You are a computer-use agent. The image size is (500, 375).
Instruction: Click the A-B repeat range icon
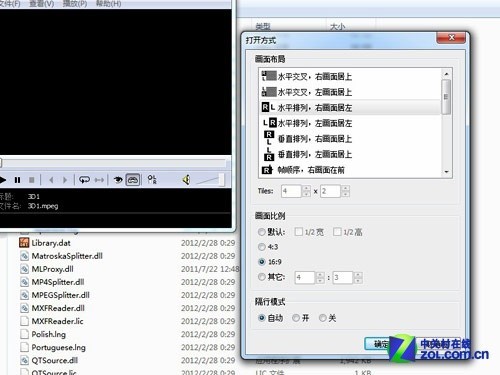(x=99, y=180)
